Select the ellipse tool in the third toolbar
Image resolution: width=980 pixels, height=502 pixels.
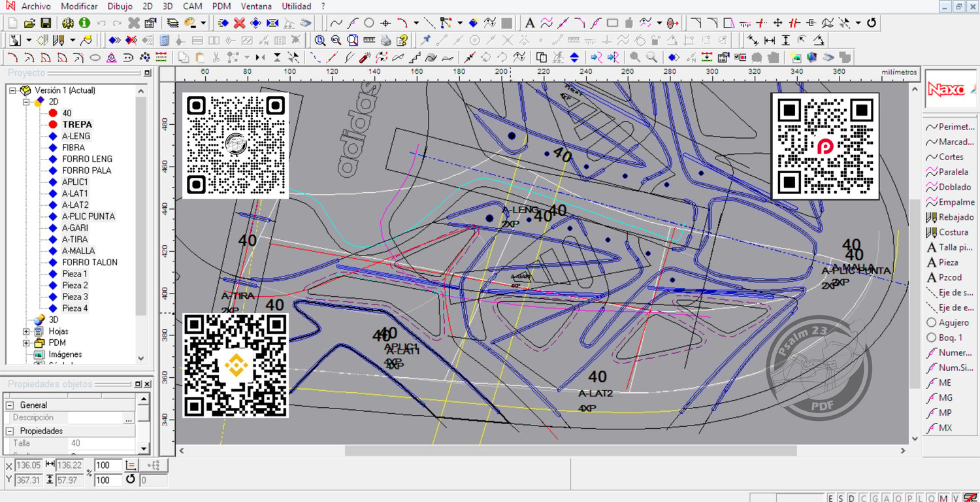click(x=95, y=58)
